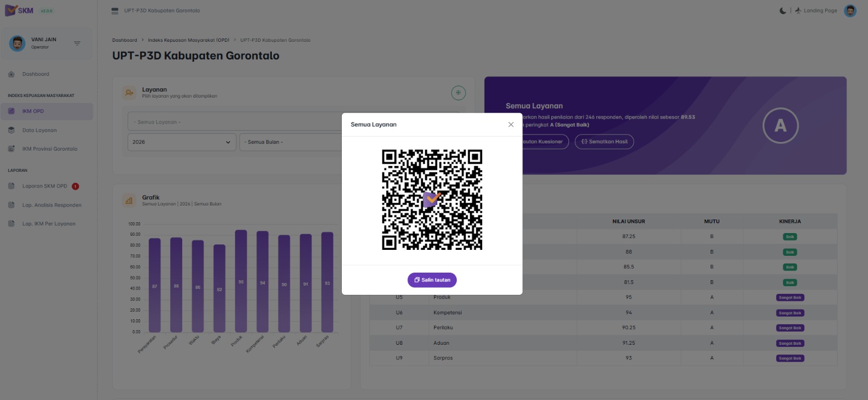The height and width of the screenshot is (400, 868).
Task: Open the 2026 year dropdown
Action: point(182,142)
